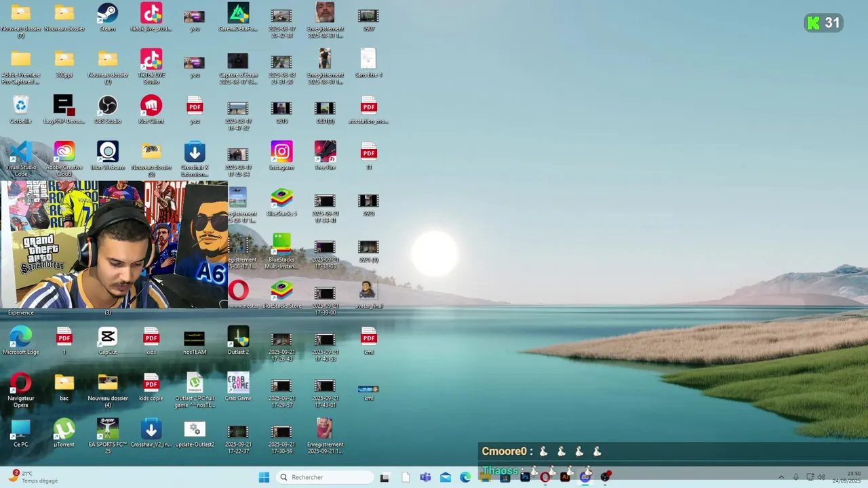868x488 pixels.
Task: Open the Visual Studio Code shortcut
Action: pos(21,159)
